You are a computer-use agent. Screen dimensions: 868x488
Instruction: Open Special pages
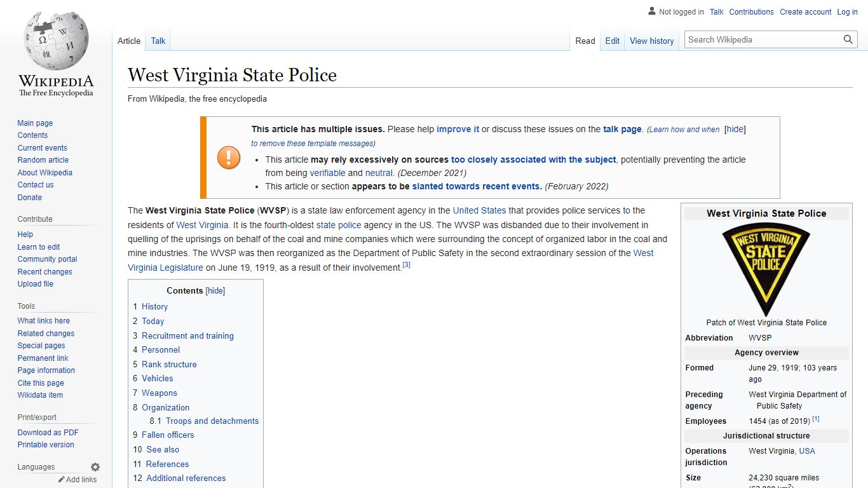coord(41,346)
